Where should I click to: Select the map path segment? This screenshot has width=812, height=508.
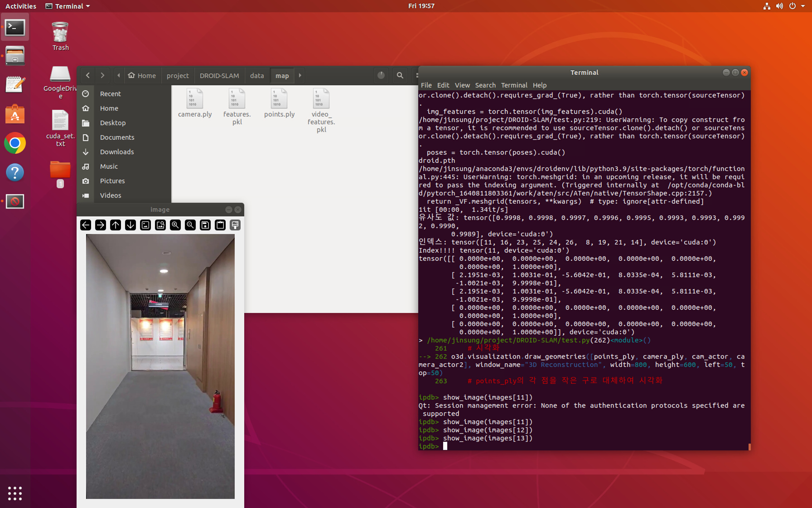point(282,76)
